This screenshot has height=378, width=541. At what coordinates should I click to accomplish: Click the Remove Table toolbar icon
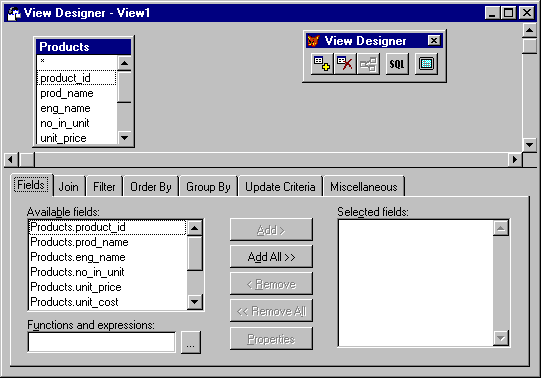pos(345,64)
